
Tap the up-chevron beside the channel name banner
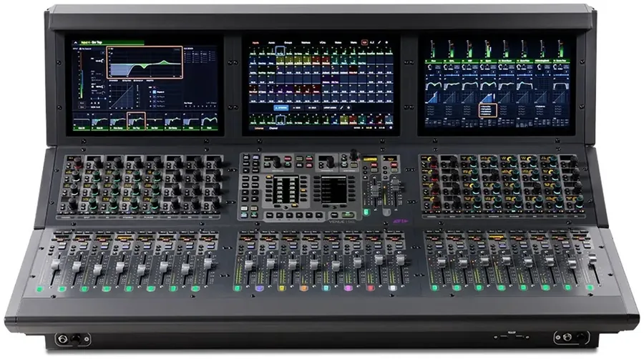(x=75, y=42)
